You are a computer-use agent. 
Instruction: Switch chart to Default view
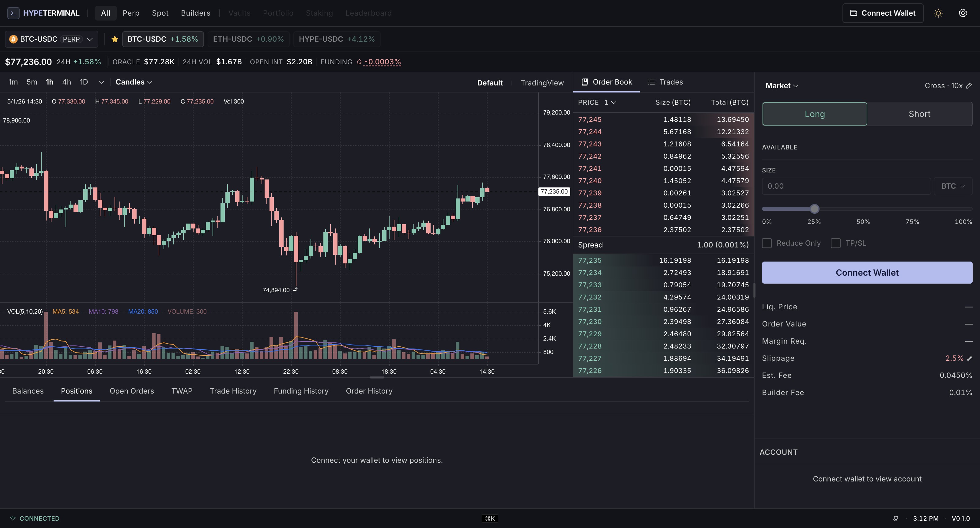[490, 83]
